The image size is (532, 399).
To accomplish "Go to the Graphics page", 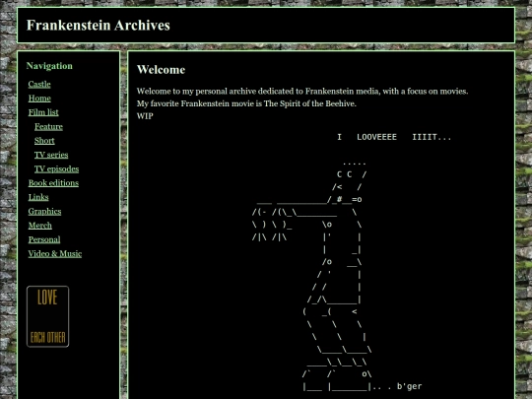I will (x=44, y=212).
